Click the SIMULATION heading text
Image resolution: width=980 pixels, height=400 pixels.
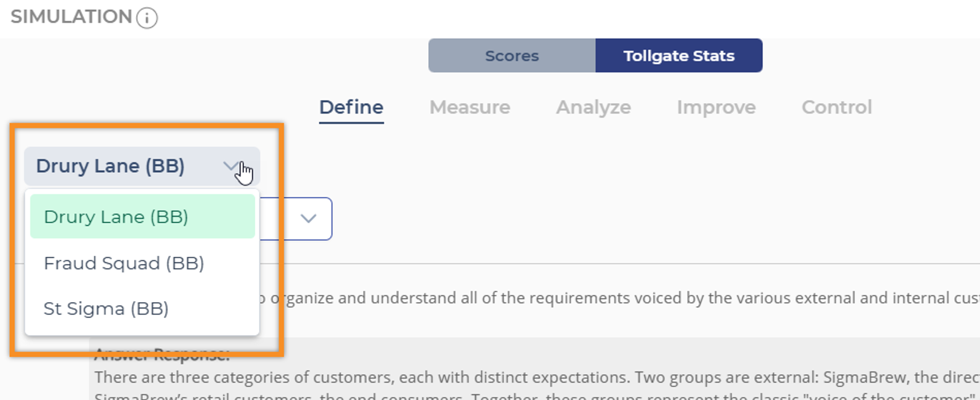[71, 17]
